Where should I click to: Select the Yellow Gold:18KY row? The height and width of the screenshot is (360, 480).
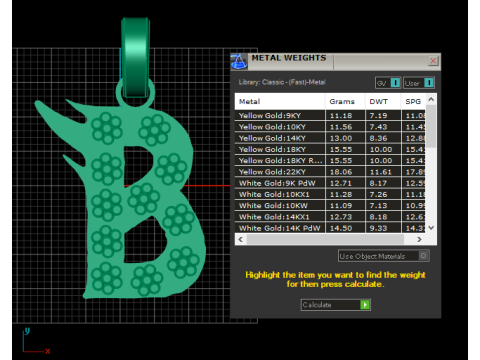(x=330, y=150)
